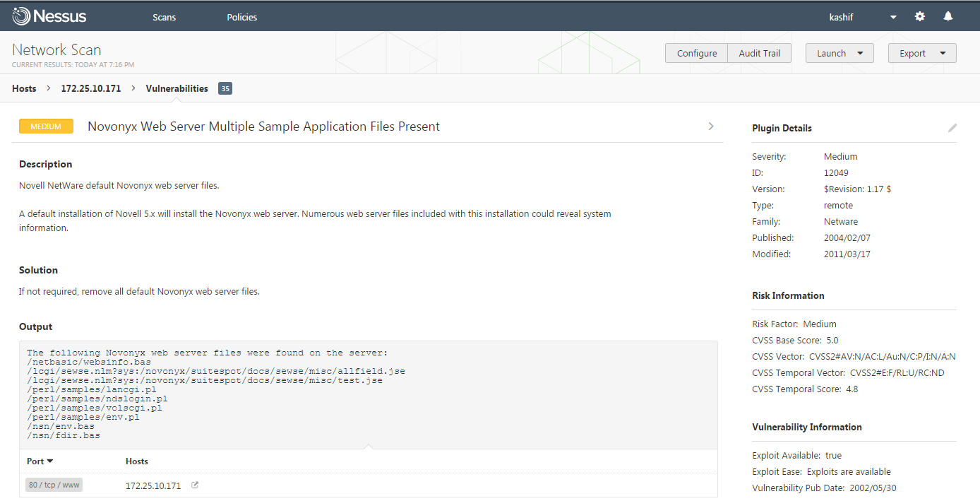Click Vulnerability Pub Date 2002/05/30

pyautogui.click(x=873, y=488)
